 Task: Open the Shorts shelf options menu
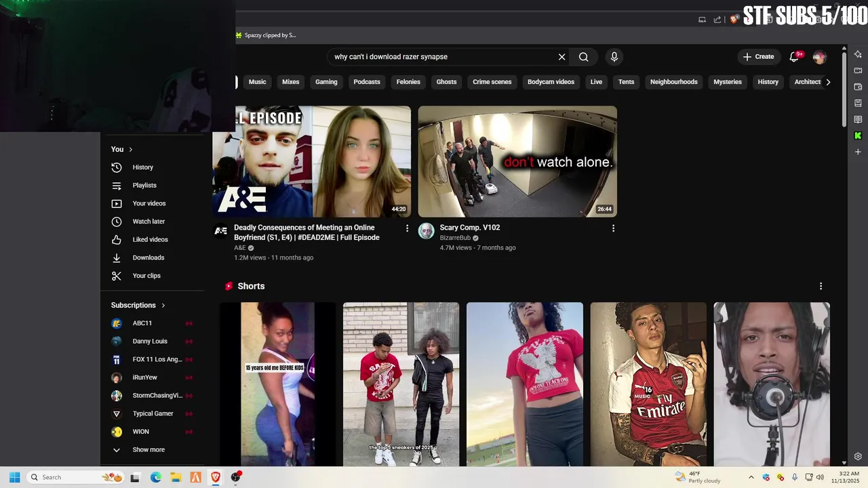click(x=821, y=286)
